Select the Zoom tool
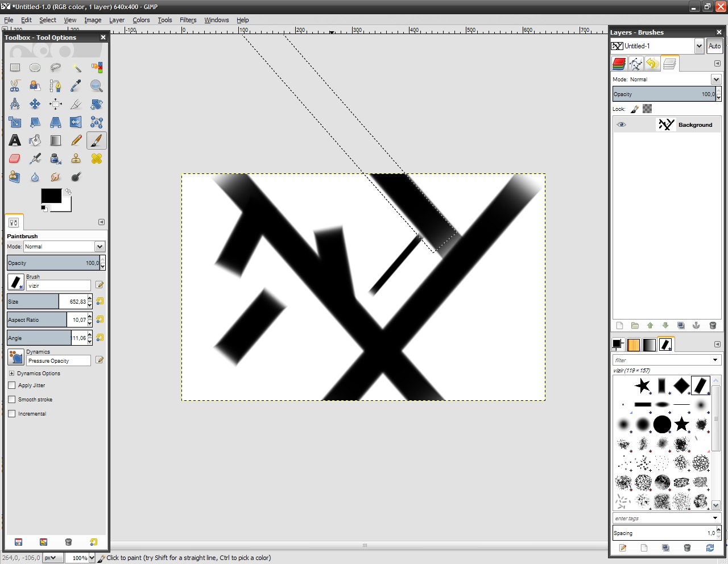The image size is (728, 564). pyautogui.click(x=96, y=85)
